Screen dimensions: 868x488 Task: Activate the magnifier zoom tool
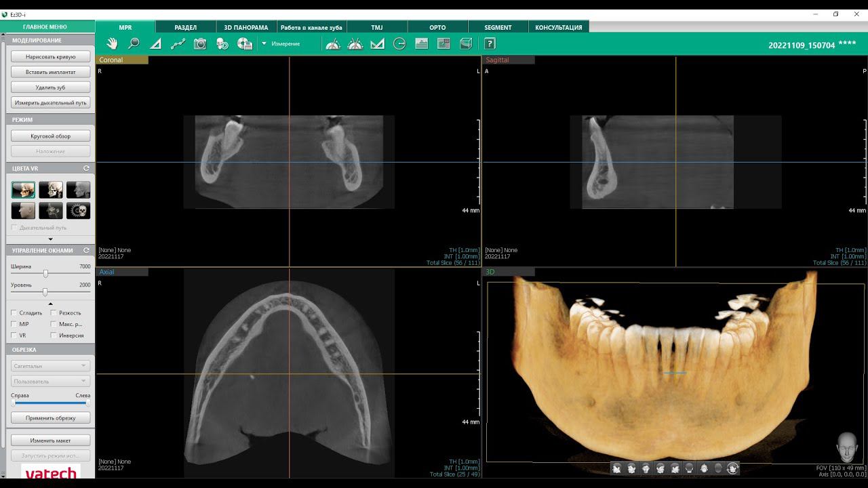tap(134, 43)
